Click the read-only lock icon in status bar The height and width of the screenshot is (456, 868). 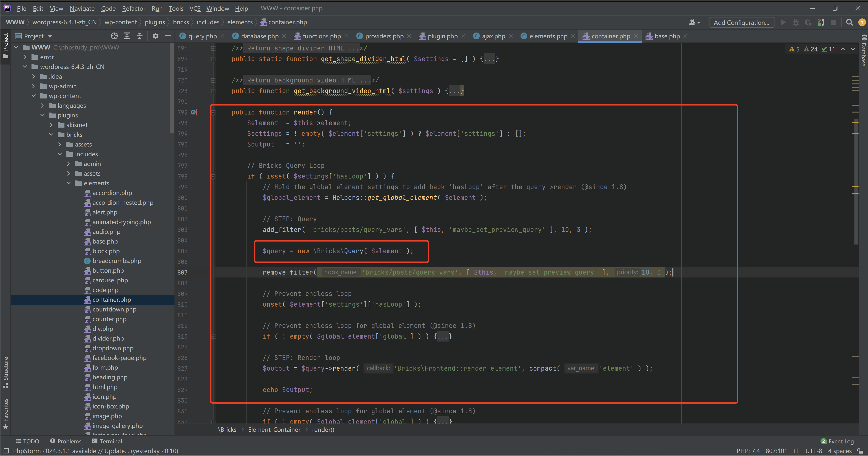860,451
